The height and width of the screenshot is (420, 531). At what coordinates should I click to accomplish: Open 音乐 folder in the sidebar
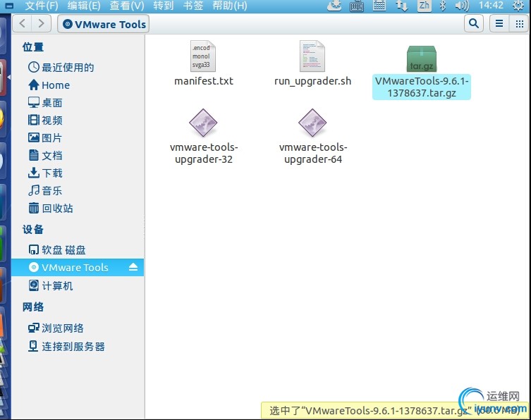point(78,190)
